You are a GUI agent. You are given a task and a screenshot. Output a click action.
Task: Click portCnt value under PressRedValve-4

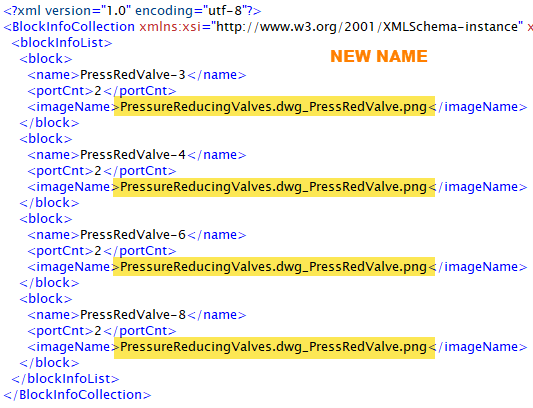[x=98, y=171]
